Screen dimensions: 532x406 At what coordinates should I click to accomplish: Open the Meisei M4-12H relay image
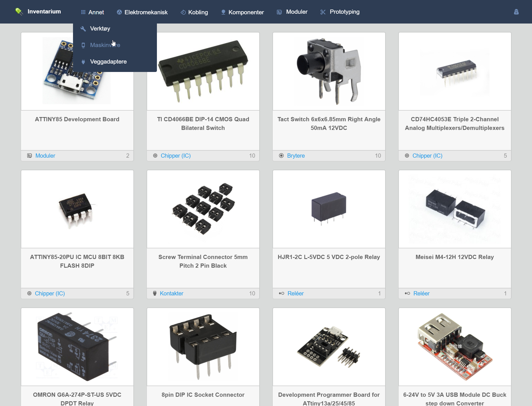[455, 209]
